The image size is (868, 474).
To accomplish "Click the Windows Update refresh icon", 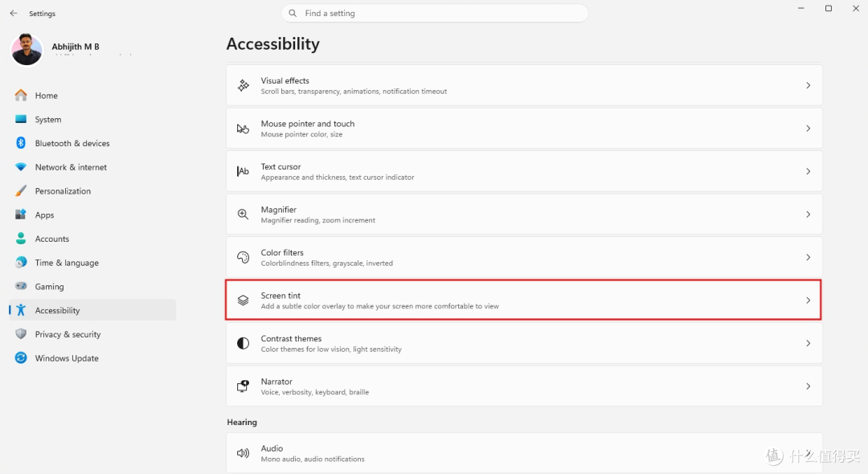I will [21, 358].
